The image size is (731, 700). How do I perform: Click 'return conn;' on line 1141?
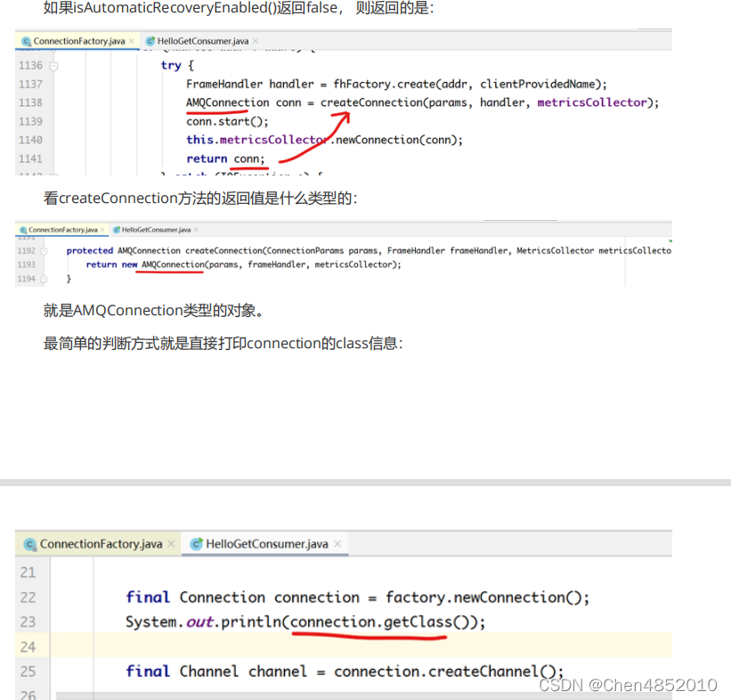coord(225,159)
